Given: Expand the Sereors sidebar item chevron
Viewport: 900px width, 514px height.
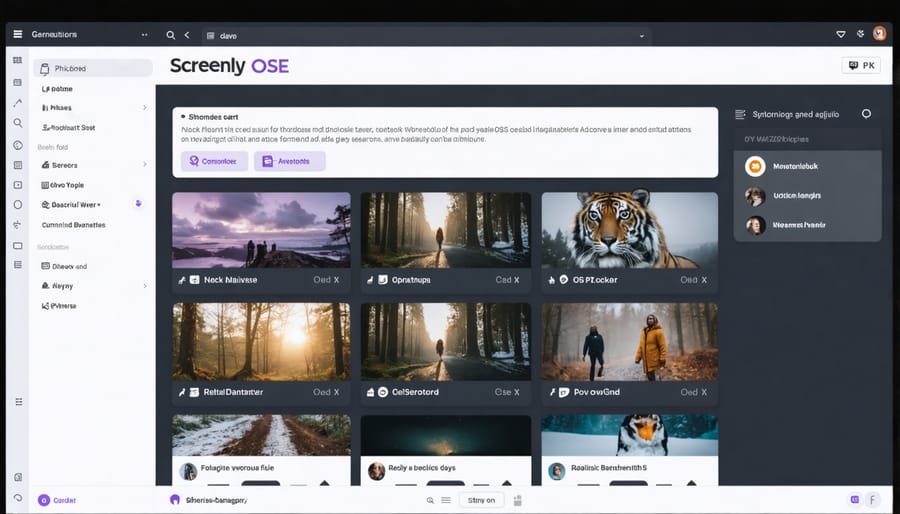Looking at the screenshot, I should click(145, 165).
